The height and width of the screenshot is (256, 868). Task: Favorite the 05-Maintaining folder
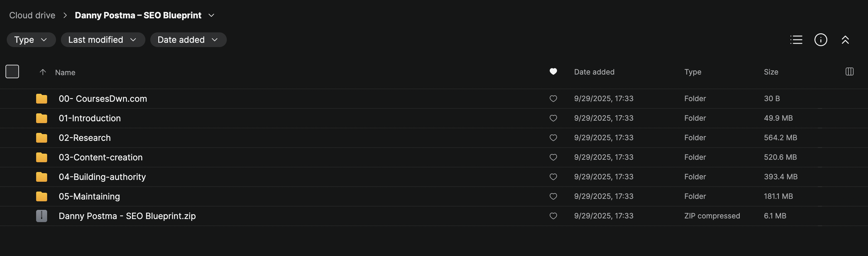(553, 196)
